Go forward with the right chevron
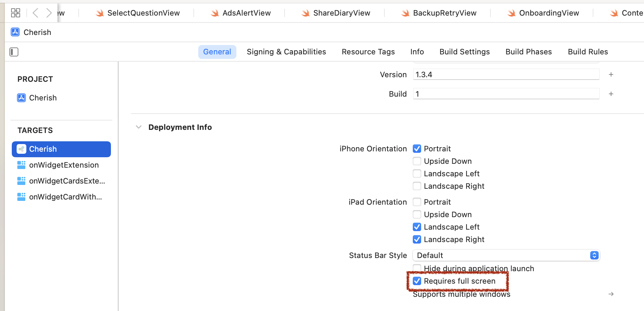The image size is (644, 311). (x=49, y=13)
